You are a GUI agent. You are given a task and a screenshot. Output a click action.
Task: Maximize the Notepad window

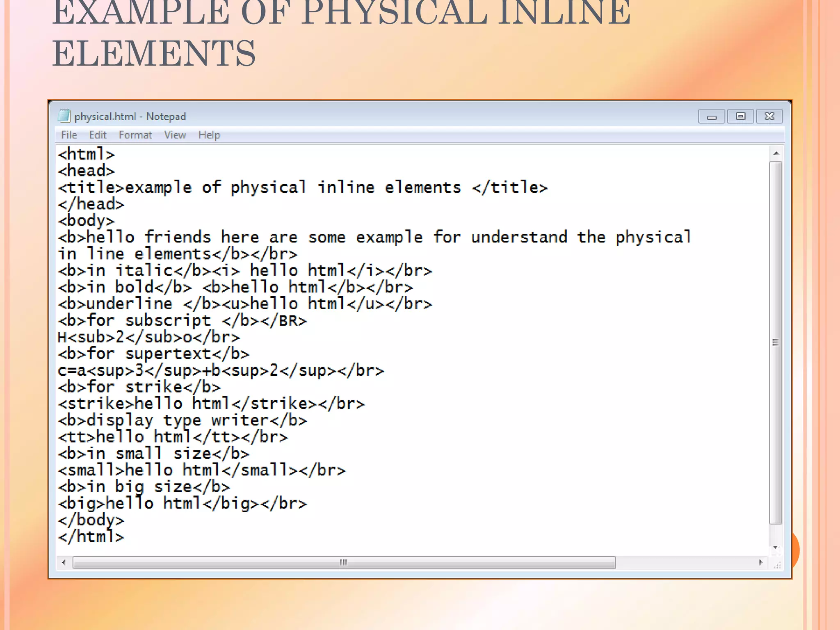point(740,116)
